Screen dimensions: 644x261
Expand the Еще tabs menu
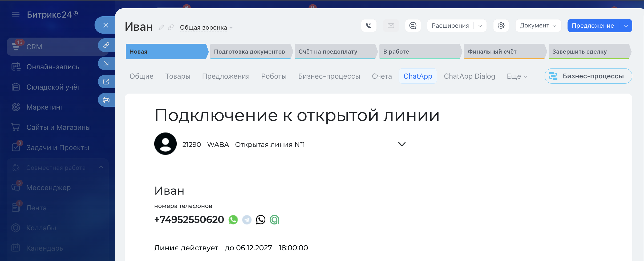tap(517, 76)
